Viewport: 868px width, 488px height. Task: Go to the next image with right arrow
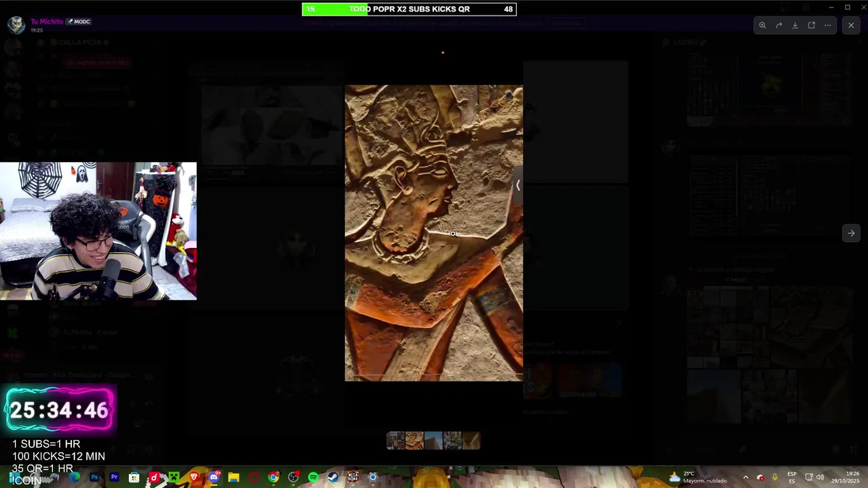click(x=851, y=233)
